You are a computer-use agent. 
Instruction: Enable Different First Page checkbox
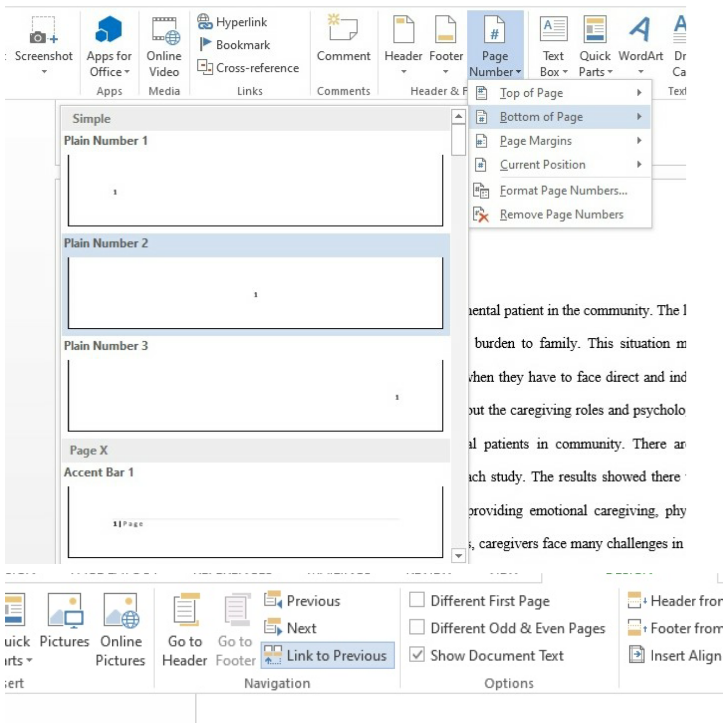tap(417, 601)
